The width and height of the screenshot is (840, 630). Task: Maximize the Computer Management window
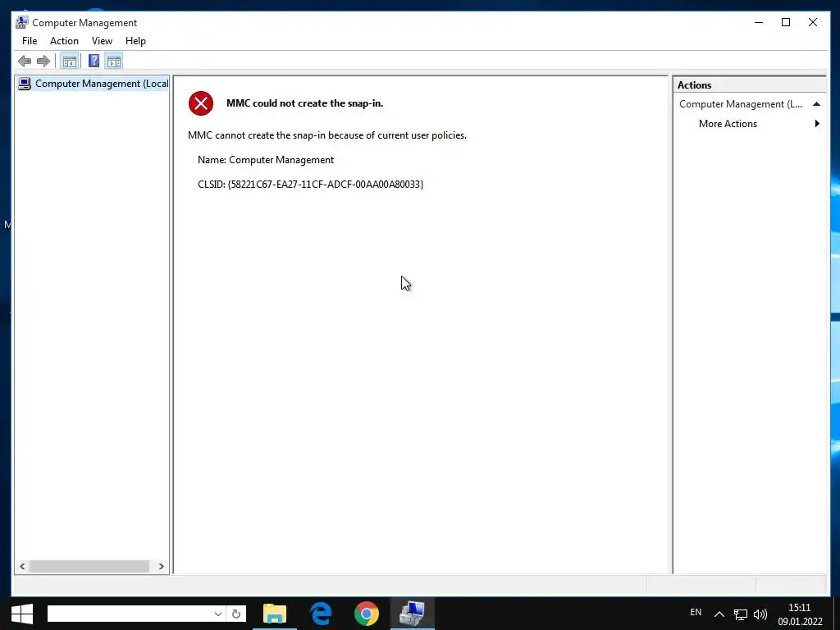click(786, 22)
